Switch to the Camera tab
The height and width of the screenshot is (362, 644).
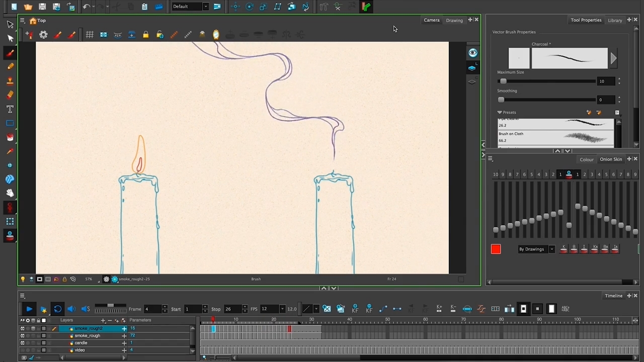432,20
